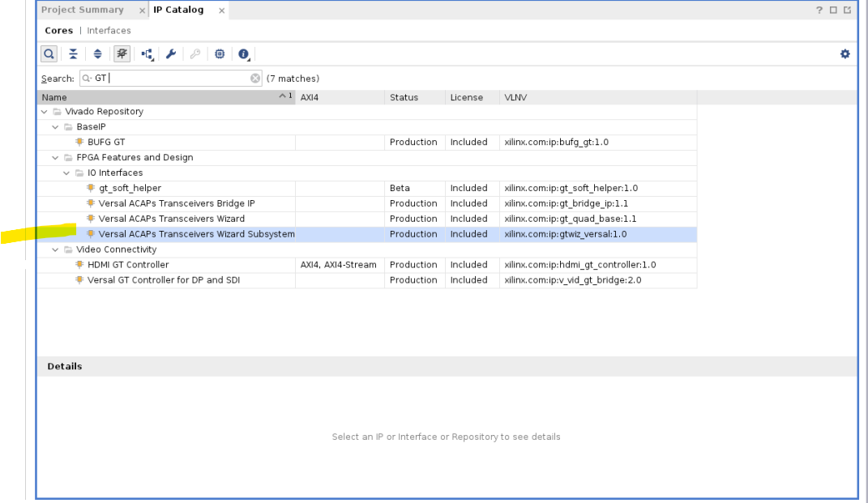Viewport: 868px width, 503px height.
Task: Collapse the Vivado Repository tree node
Action: coord(45,111)
